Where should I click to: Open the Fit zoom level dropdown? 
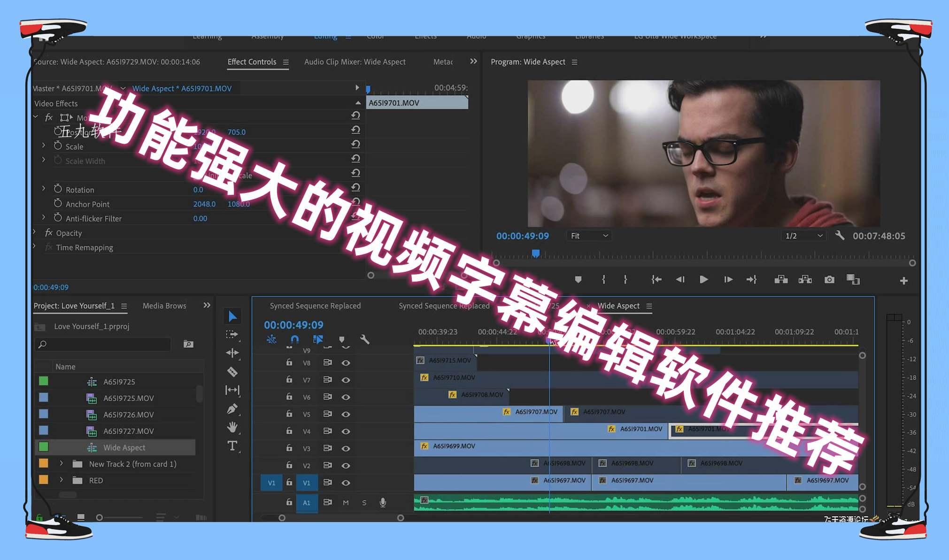pos(588,236)
